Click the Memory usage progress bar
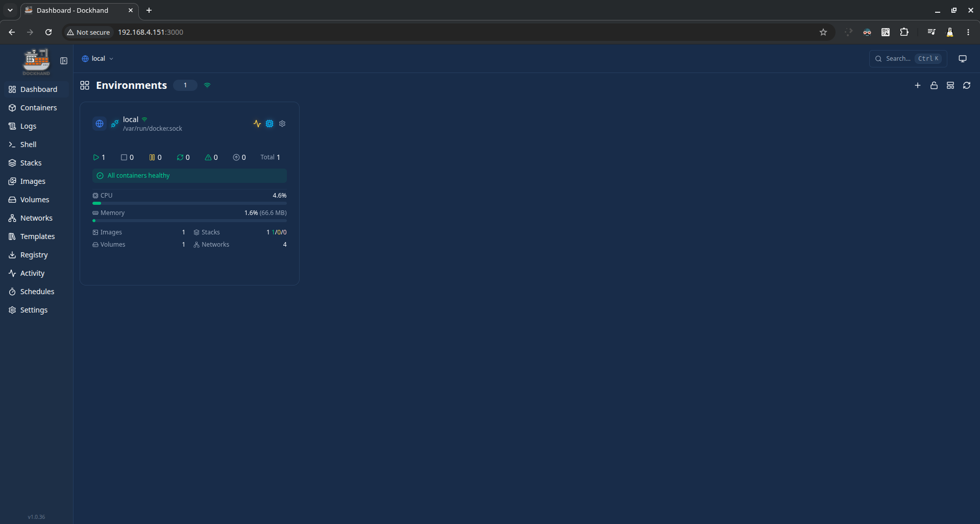The width and height of the screenshot is (980, 524). point(189,221)
